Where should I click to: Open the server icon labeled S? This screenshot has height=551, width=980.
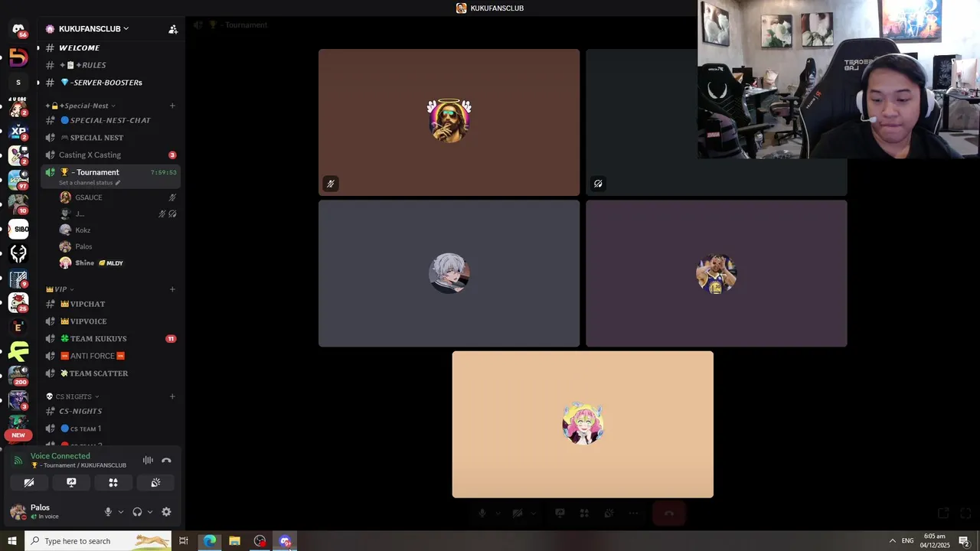18,82
